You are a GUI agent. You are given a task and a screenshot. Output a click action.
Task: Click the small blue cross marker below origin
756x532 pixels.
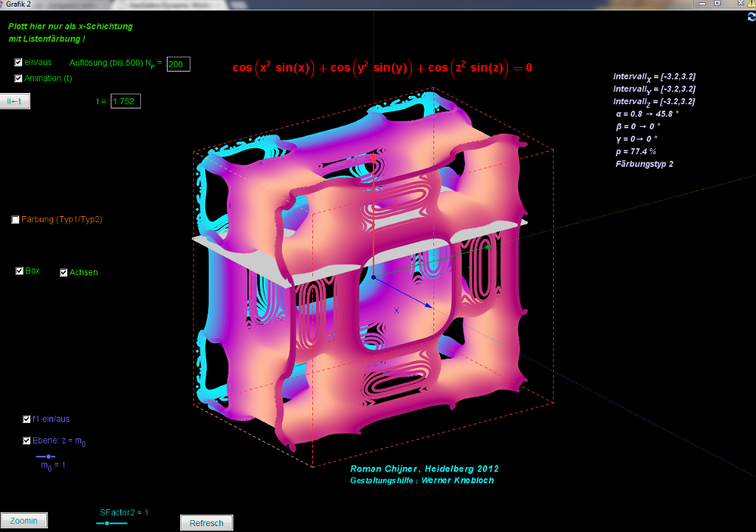396,311
